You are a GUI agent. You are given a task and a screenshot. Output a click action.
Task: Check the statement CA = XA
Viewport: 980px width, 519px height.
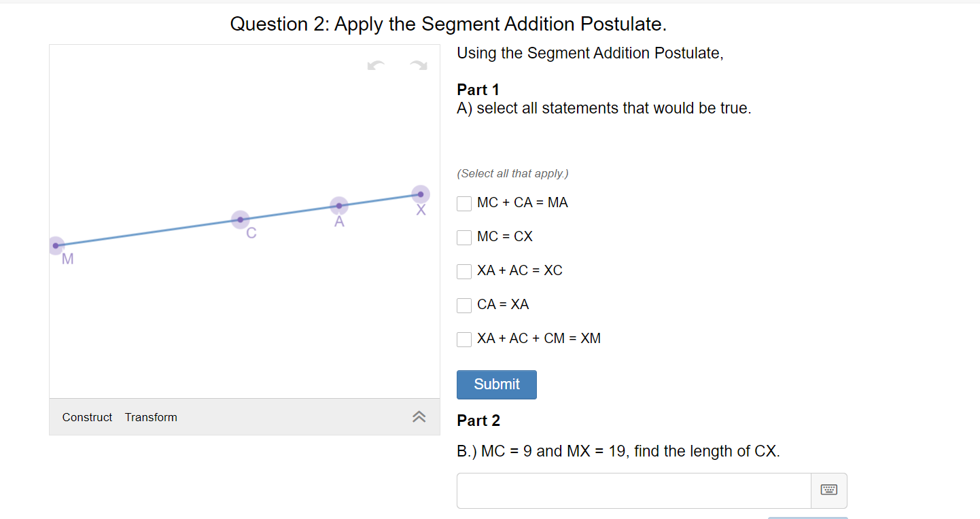[x=464, y=305]
